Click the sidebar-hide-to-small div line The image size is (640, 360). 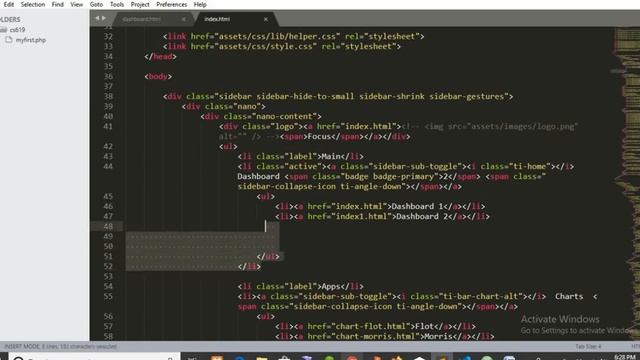(x=338, y=96)
